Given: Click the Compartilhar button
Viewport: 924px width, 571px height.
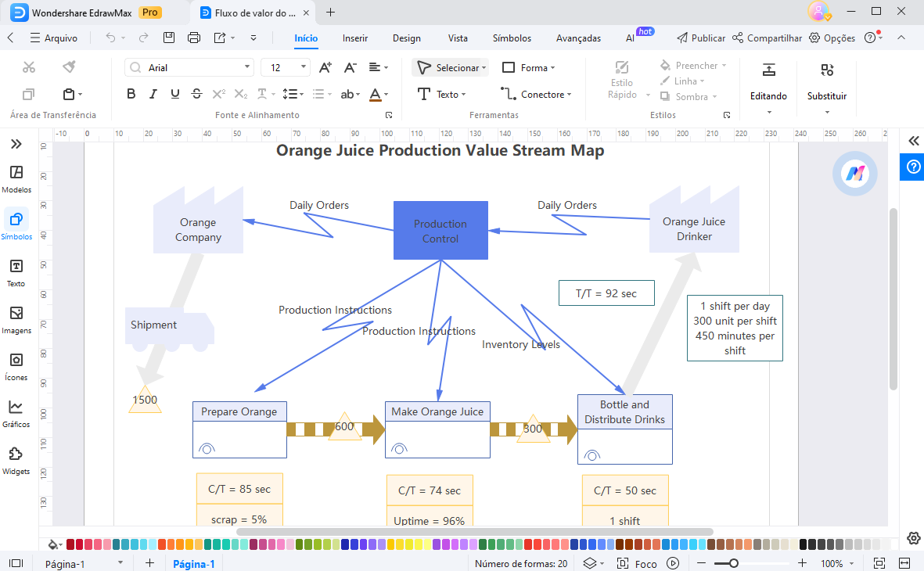Looking at the screenshot, I should pos(768,38).
